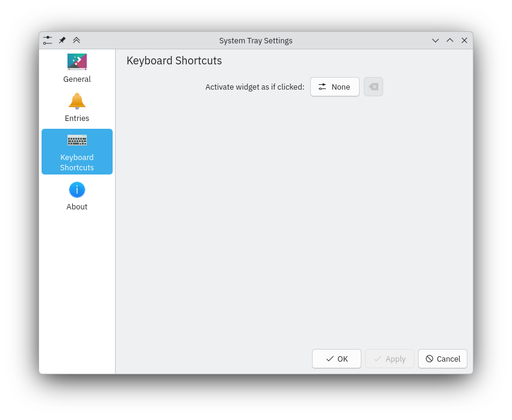512x420 pixels.
Task: Click the None shortcut button
Action: pyautogui.click(x=335, y=87)
